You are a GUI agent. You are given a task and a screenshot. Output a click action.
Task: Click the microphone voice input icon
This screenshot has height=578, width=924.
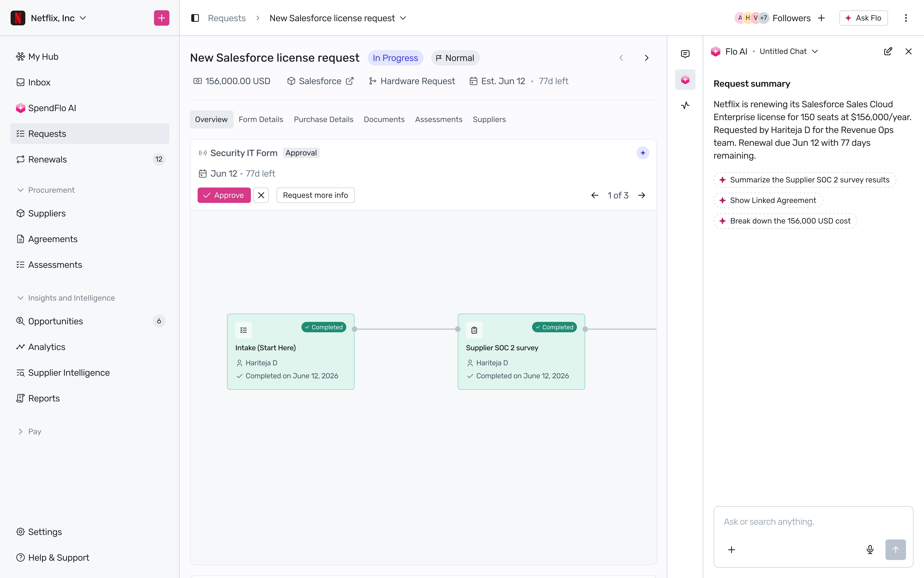[870, 550]
